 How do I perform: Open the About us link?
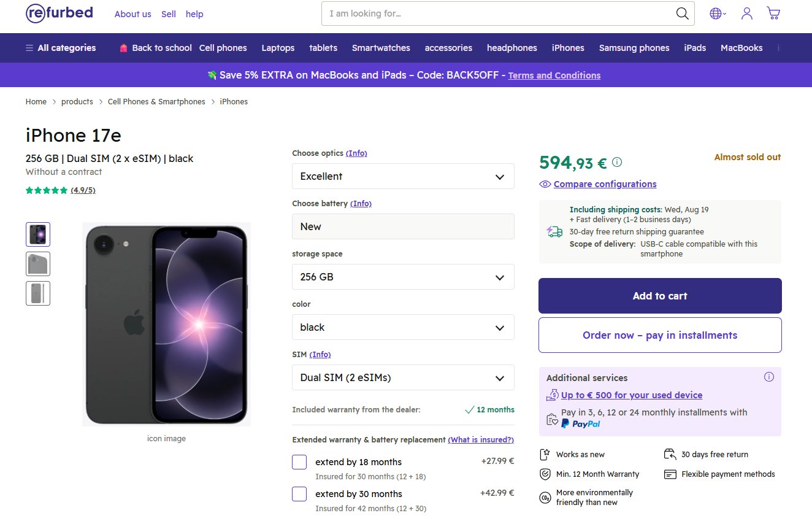[x=132, y=14]
